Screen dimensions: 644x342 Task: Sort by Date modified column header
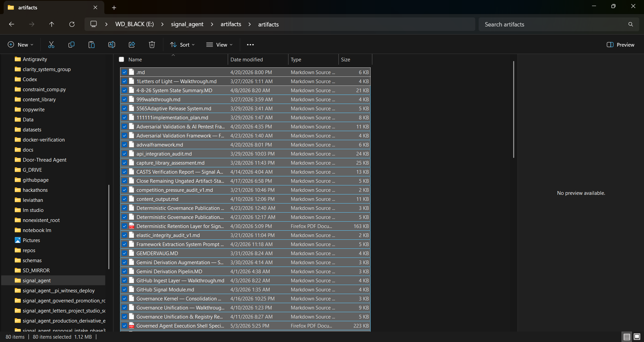[258, 59]
